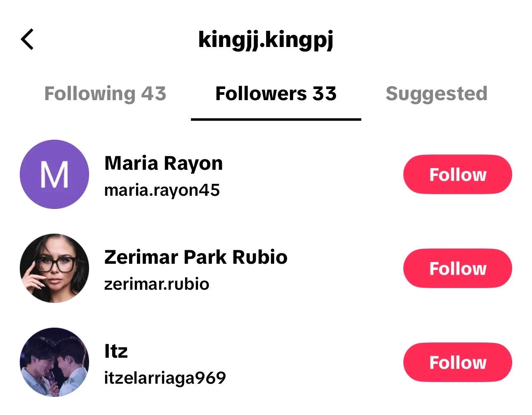Tap the number 43 following count
This screenshot has width=532, height=415.
click(x=154, y=94)
